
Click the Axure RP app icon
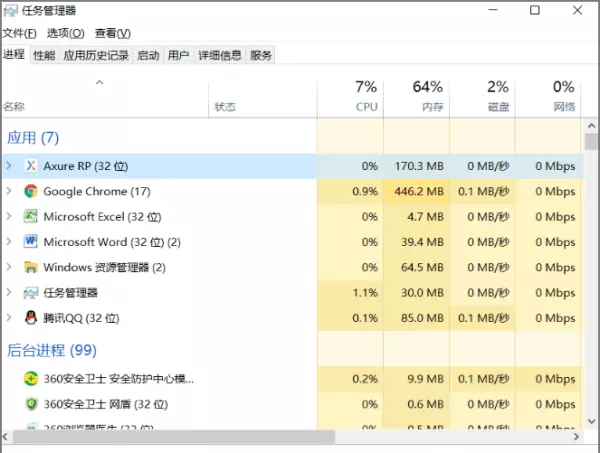31,166
